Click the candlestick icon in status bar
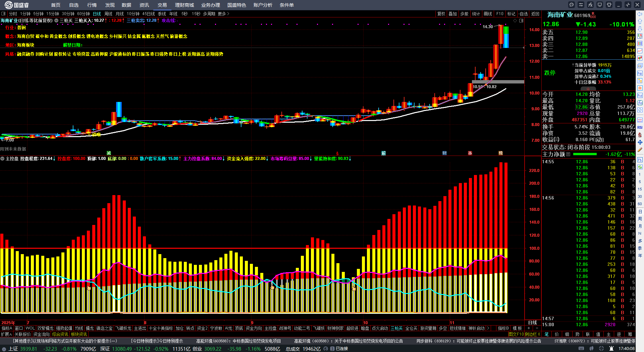Screen dimensions: 644x352 591,349
